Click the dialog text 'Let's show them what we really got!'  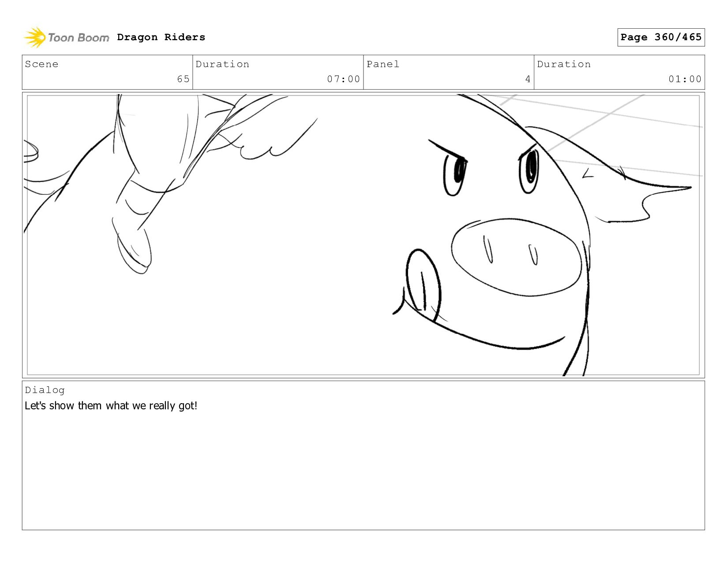[111, 405]
